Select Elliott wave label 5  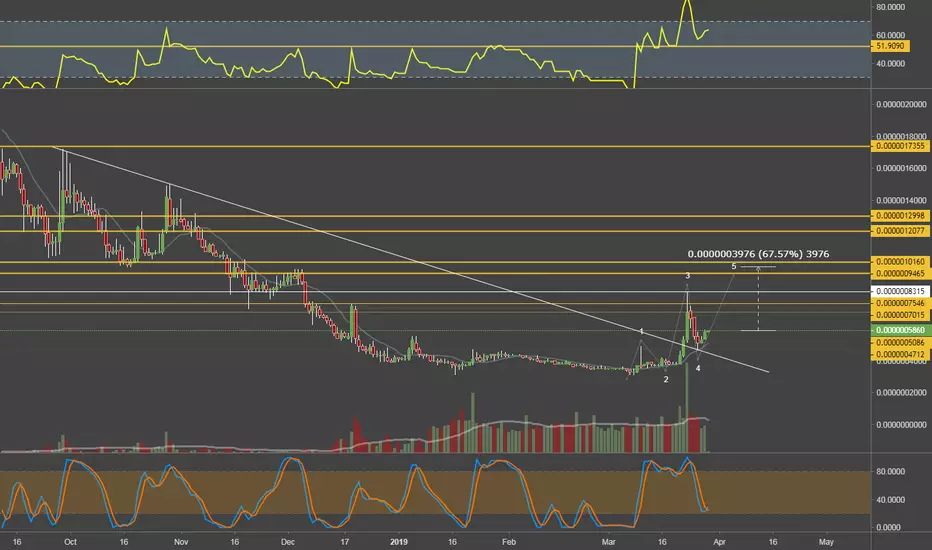click(x=733, y=266)
